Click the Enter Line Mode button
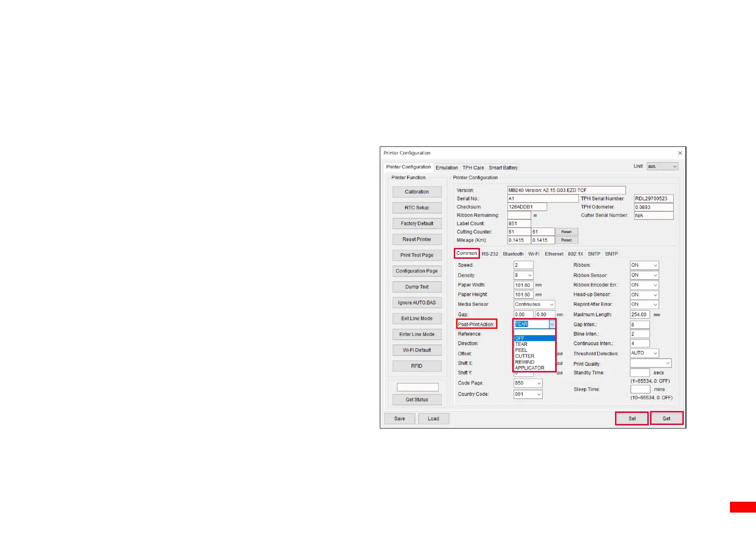 (417, 334)
